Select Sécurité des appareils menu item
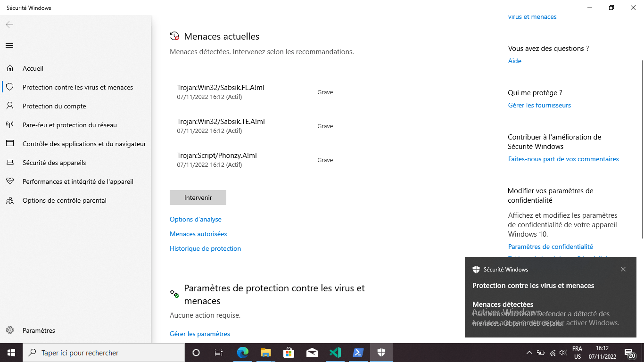The image size is (644, 362). (x=75, y=163)
